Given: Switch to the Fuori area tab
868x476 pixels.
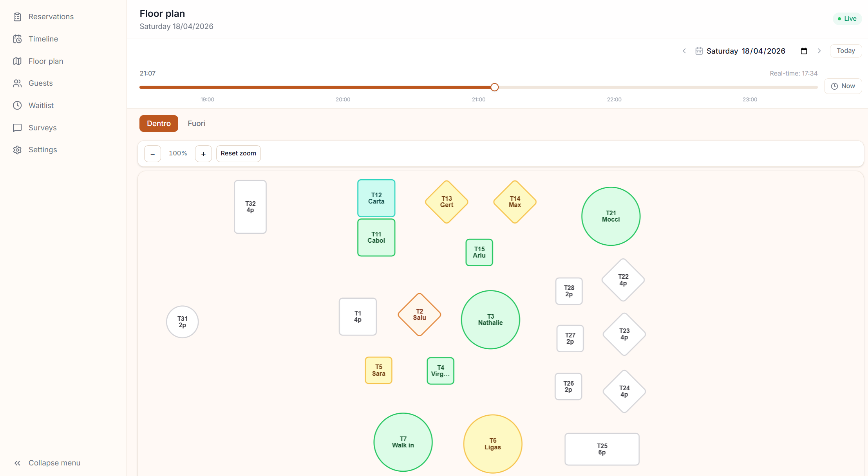Looking at the screenshot, I should click(196, 123).
